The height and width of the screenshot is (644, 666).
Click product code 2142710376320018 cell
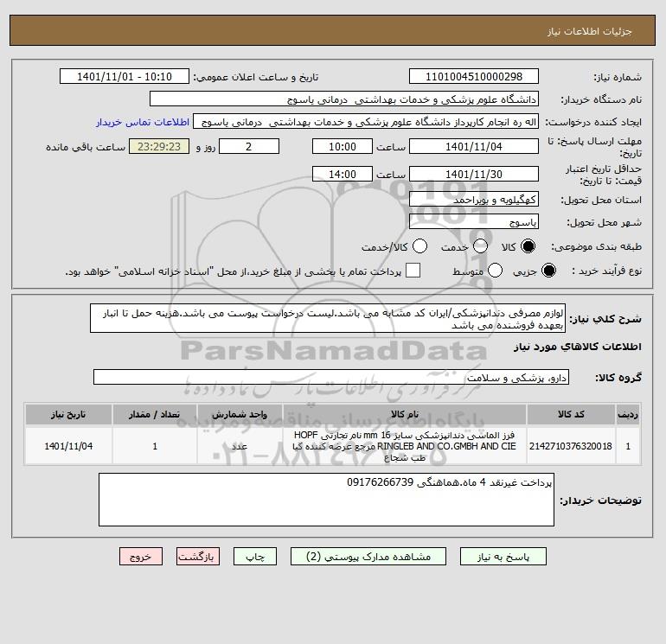tap(571, 446)
